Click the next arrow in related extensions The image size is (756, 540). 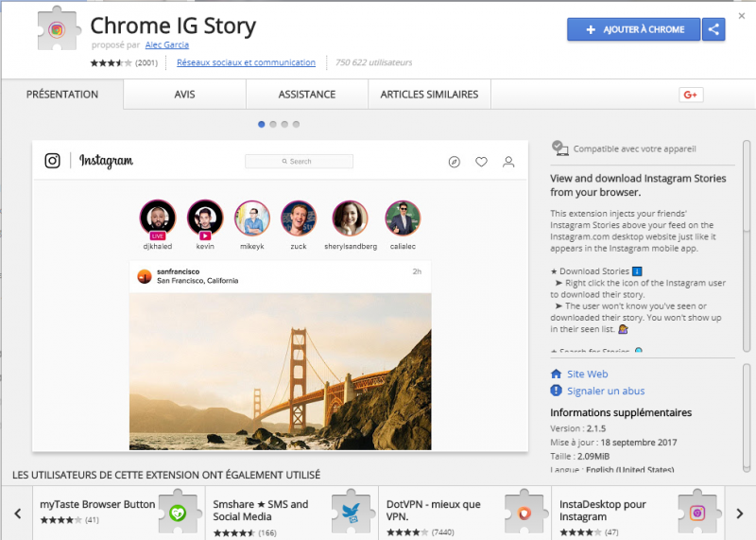pos(740,514)
